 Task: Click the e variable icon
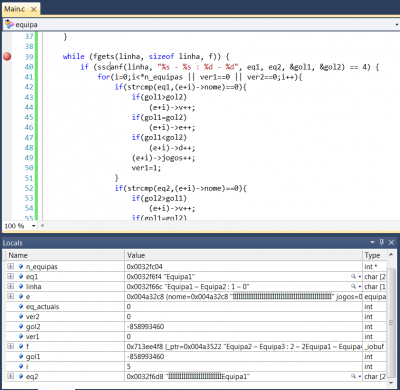21,297
